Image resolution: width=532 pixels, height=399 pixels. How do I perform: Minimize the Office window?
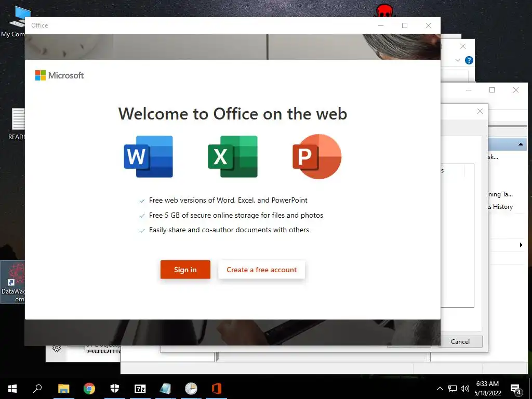tap(381, 25)
